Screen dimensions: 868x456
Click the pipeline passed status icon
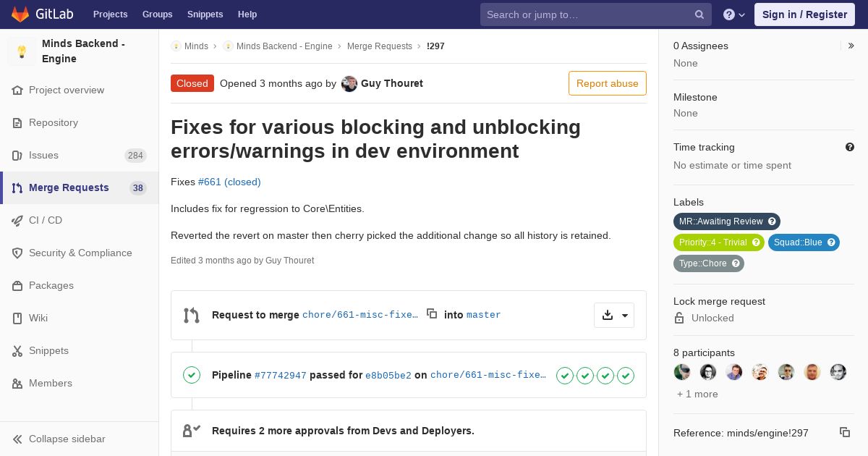coord(192,375)
